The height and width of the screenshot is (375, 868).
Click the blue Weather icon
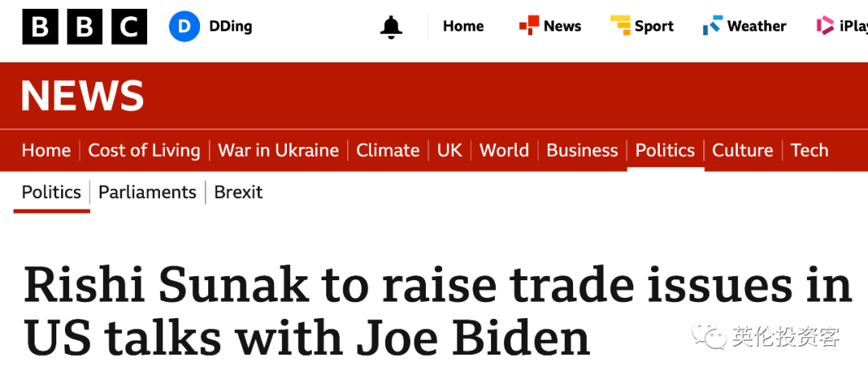coord(712,26)
